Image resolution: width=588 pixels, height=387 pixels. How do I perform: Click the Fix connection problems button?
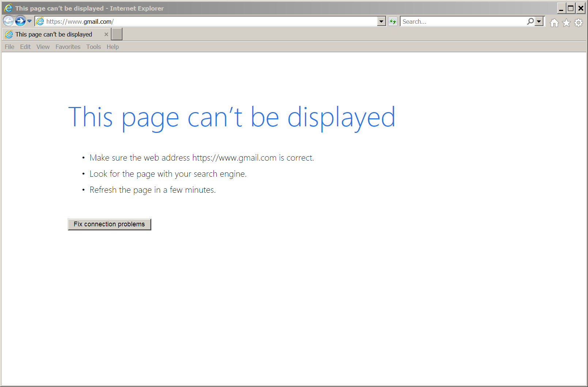(109, 224)
